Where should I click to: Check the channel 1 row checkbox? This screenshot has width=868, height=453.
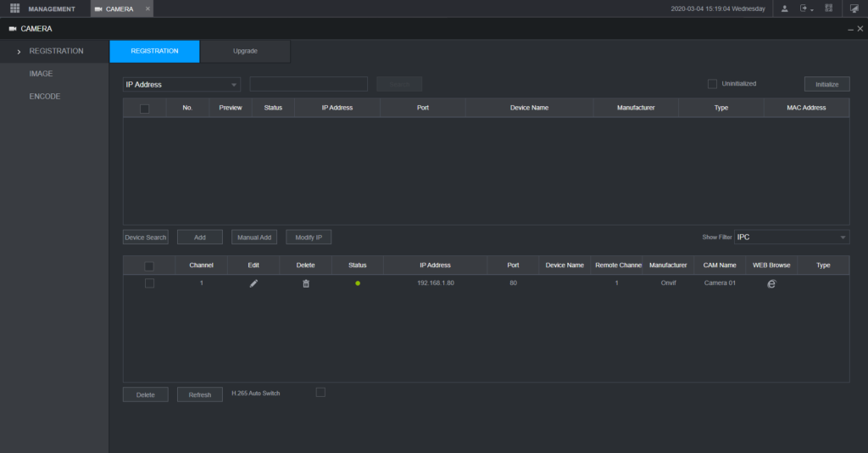[x=149, y=283]
